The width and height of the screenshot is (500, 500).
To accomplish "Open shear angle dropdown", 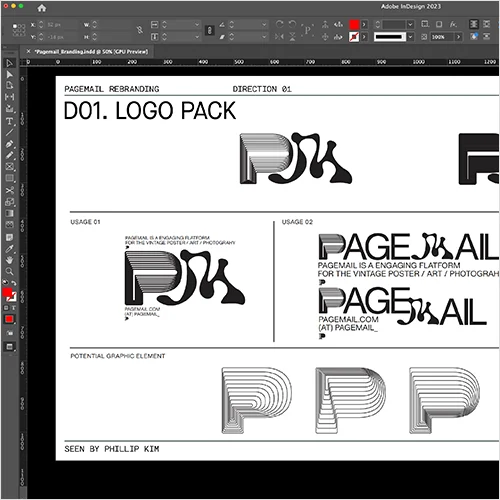I will (x=264, y=37).
